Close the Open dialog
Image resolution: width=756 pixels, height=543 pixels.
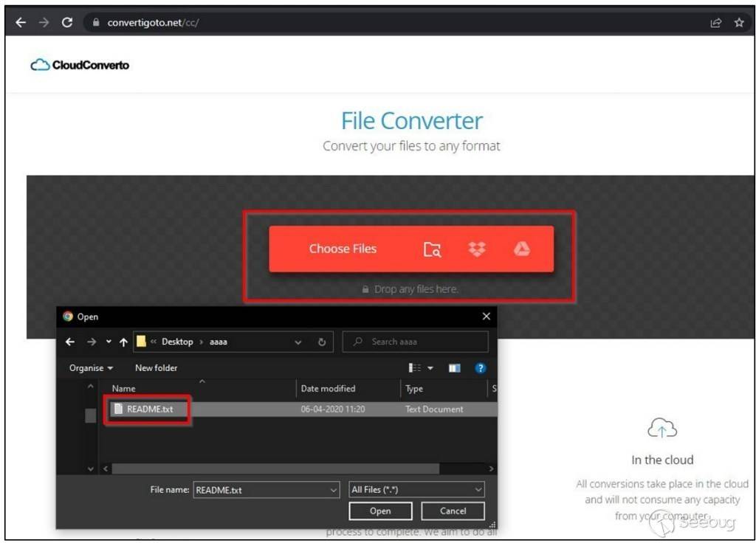[x=486, y=317]
